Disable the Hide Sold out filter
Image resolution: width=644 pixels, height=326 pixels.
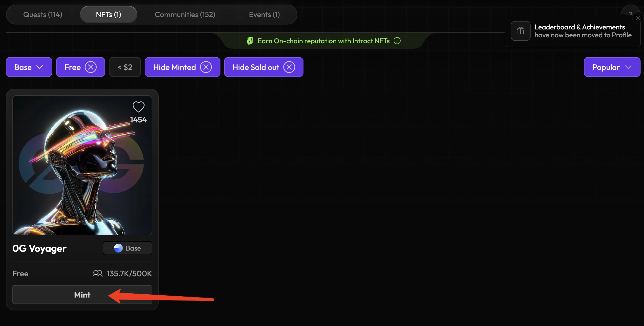tap(289, 67)
